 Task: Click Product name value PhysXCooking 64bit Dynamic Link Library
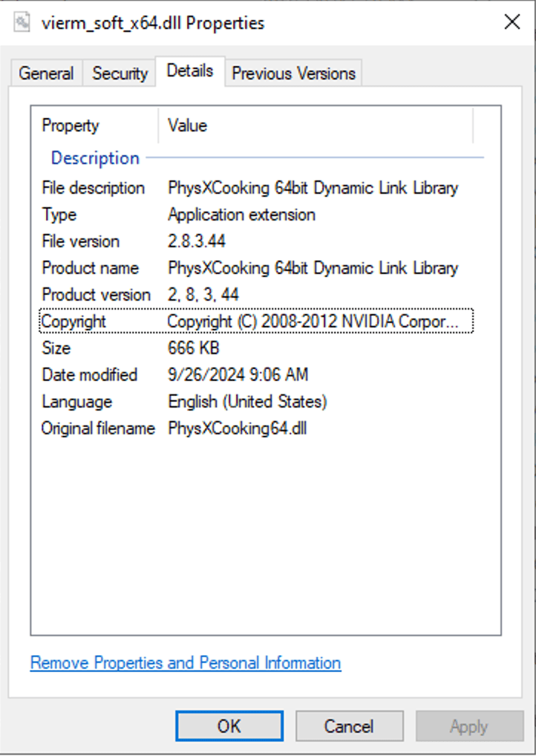coord(313,268)
